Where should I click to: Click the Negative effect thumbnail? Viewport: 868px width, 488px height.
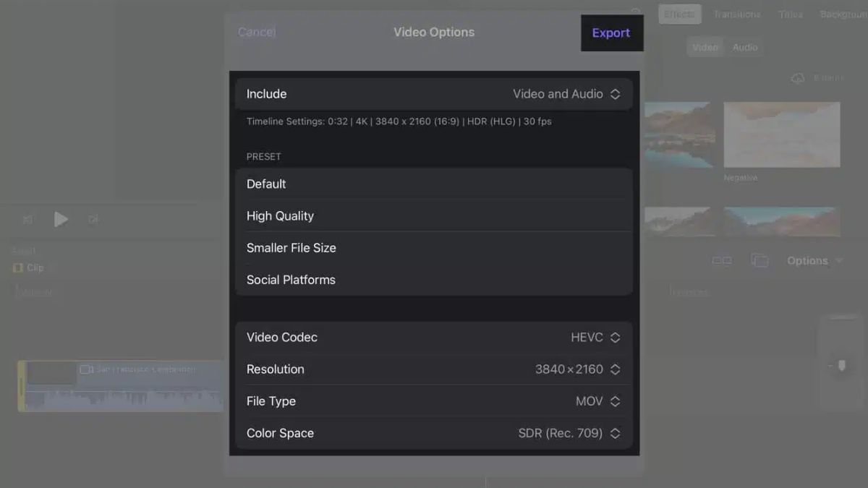click(782, 134)
